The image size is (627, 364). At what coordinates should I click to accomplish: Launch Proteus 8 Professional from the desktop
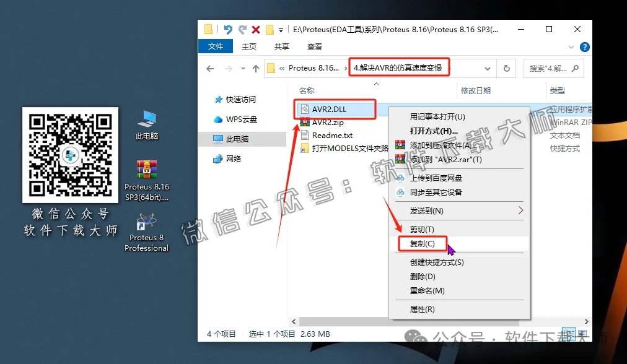coord(146,220)
